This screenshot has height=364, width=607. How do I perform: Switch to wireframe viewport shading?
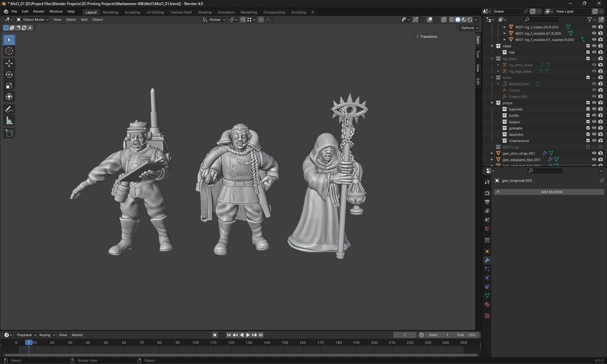pos(452,20)
